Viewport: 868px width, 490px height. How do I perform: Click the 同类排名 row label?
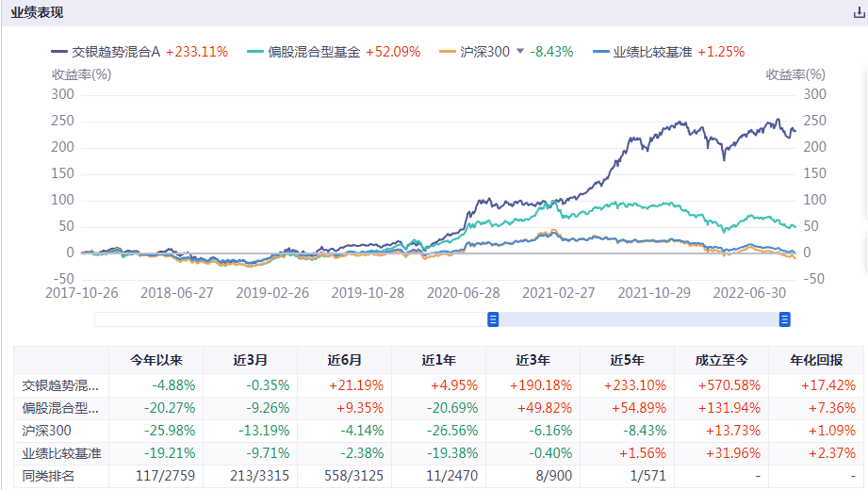[x=49, y=476]
